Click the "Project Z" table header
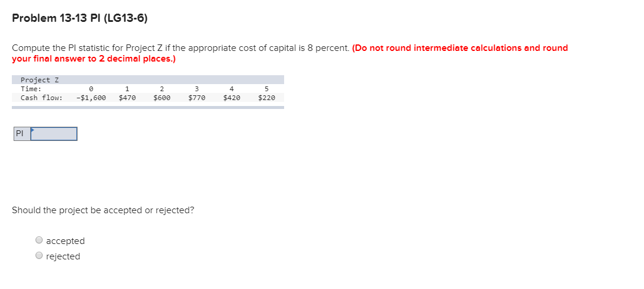644x289 pixels. click(x=40, y=80)
